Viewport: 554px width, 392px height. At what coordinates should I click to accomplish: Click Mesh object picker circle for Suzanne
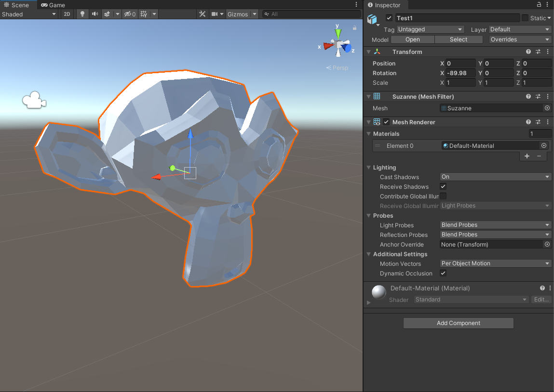pyautogui.click(x=547, y=108)
